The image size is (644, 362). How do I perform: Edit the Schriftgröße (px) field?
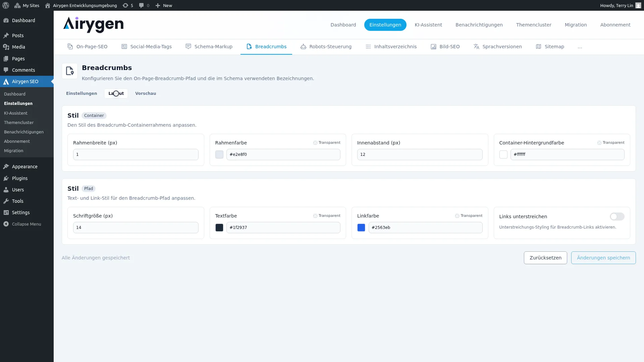(136, 228)
